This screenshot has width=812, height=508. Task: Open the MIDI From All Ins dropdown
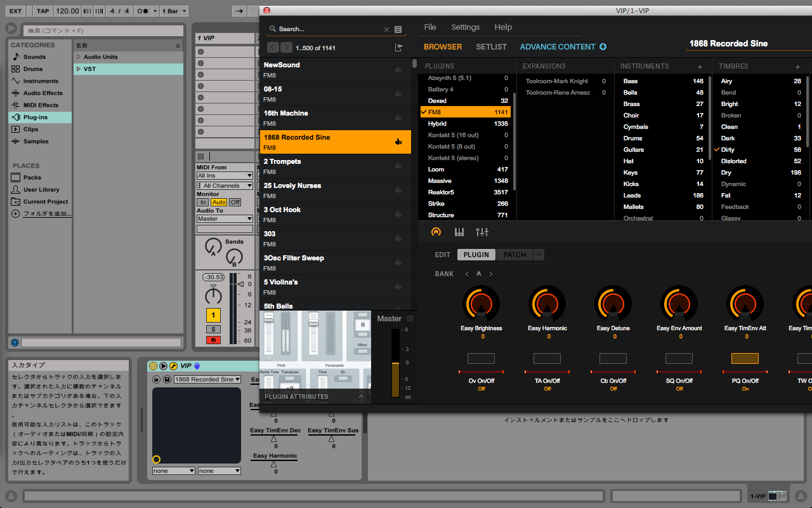click(x=225, y=175)
